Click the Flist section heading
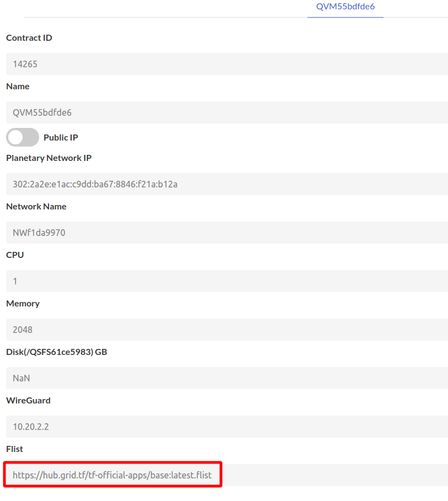Screen dimensions: 448x501 14,449
